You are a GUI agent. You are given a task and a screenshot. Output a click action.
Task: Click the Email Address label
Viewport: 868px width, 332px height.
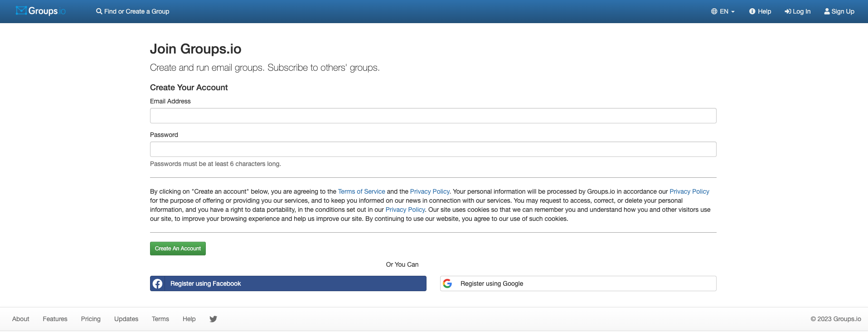click(x=170, y=101)
